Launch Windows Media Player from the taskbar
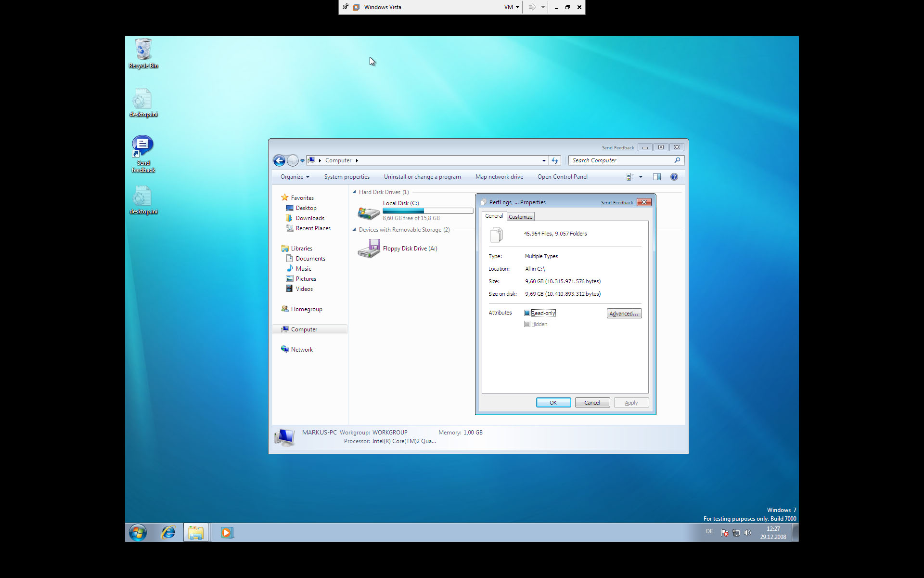 (227, 532)
